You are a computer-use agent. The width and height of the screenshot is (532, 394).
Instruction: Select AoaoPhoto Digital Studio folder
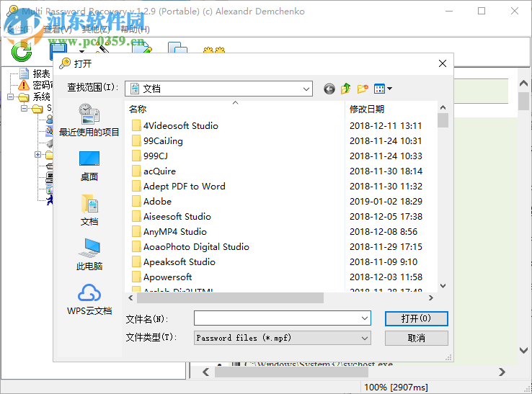pos(190,247)
